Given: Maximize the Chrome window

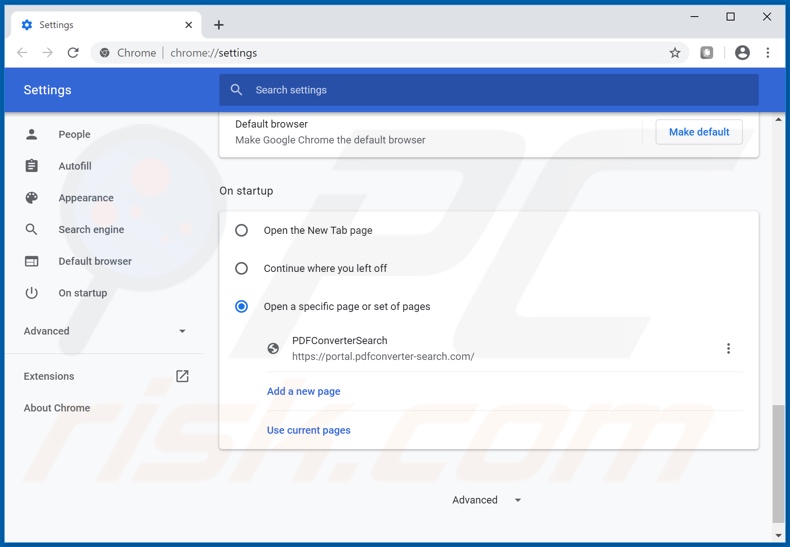Looking at the screenshot, I should tap(731, 17).
